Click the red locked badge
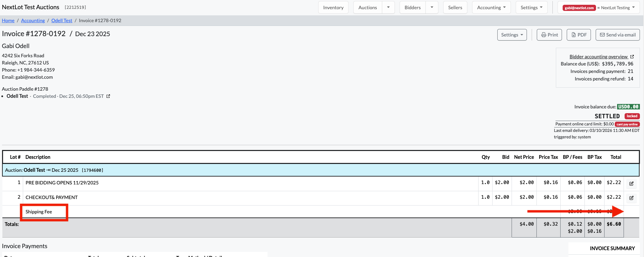This screenshot has width=644, height=257. pos(632,116)
